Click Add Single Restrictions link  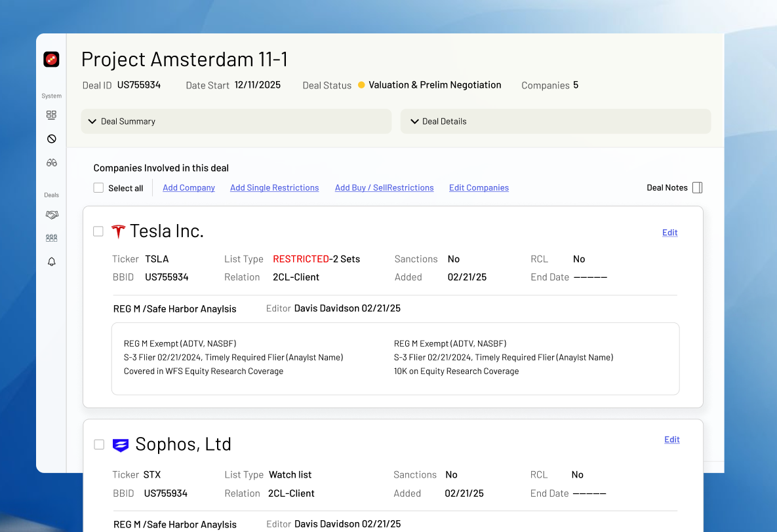click(275, 188)
